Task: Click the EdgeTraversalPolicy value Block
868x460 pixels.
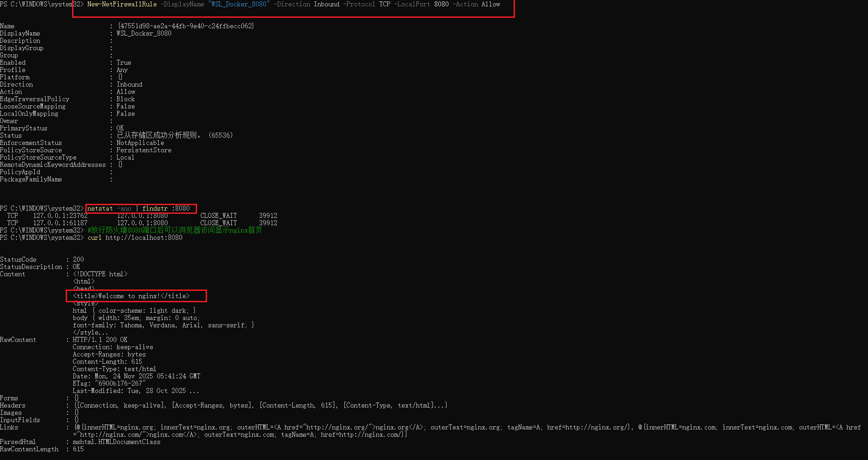Action: (125, 99)
